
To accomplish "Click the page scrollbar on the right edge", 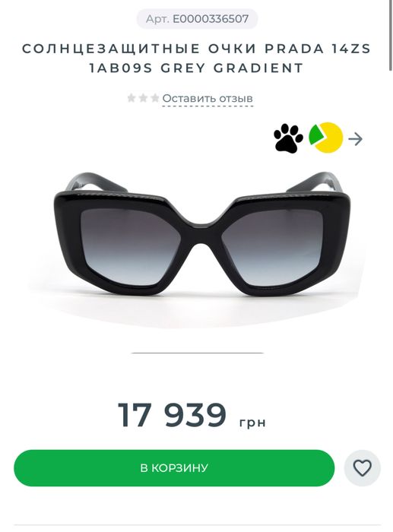I will coord(391,35).
